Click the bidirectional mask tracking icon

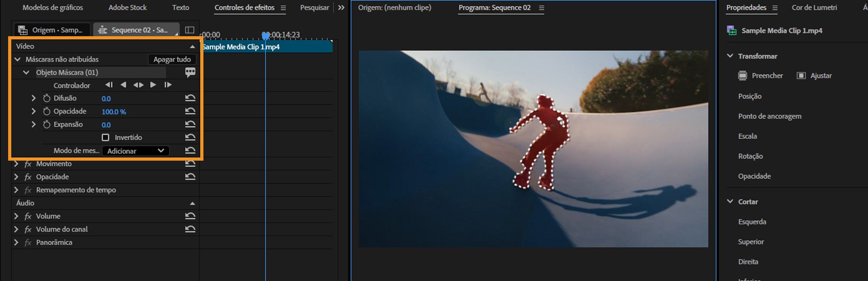click(138, 85)
